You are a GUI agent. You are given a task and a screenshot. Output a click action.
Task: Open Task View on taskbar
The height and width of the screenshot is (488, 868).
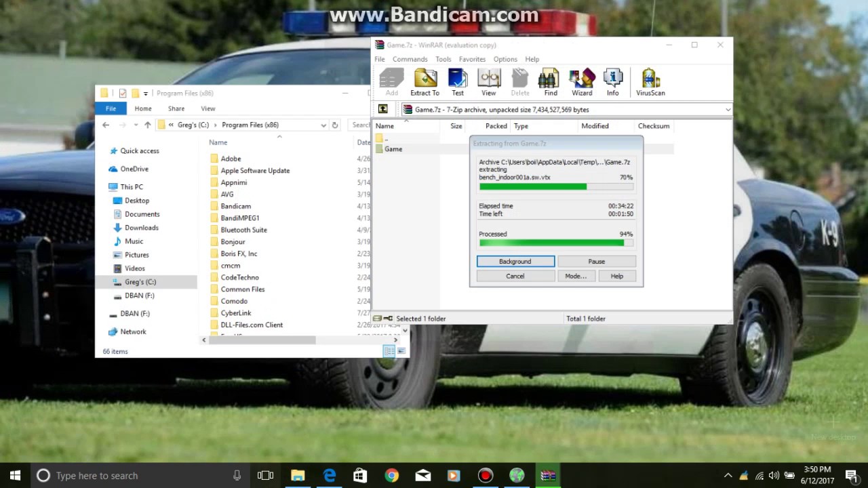tap(266, 476)
